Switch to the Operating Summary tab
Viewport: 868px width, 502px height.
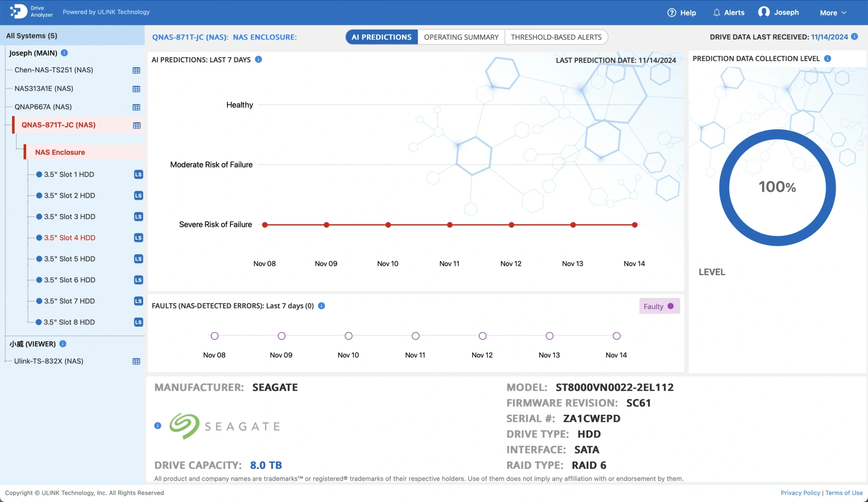461,37
